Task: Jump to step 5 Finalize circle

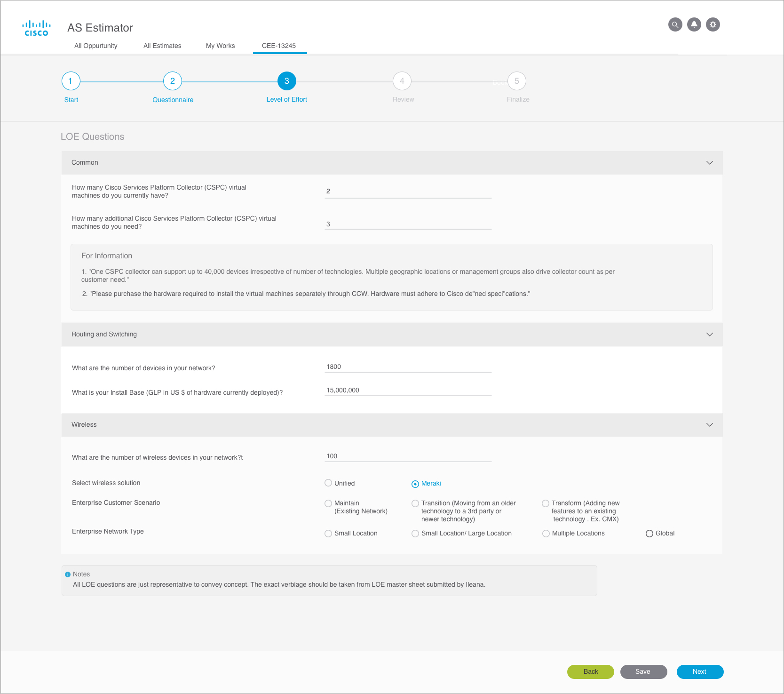Action: pos(517,81)
